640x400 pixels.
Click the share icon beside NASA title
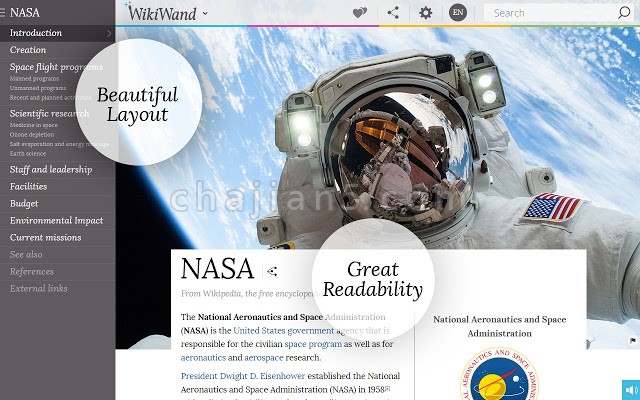[x=272, y=271]
